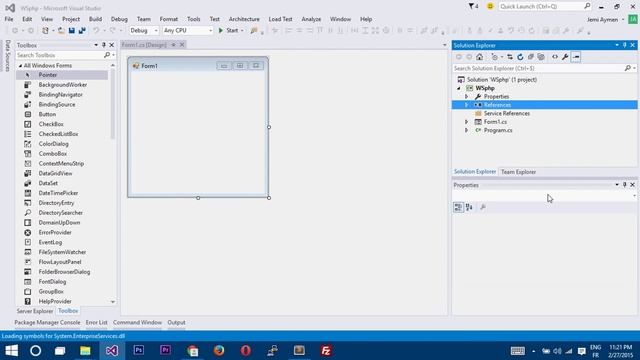This screenshot has width=640, height=360.
Task: Switch to Team Explorer tab
Action: click(518, 172)
